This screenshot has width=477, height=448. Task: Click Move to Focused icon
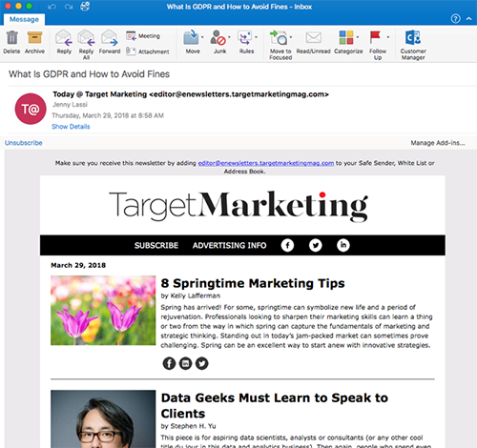[x=279, y=37]
